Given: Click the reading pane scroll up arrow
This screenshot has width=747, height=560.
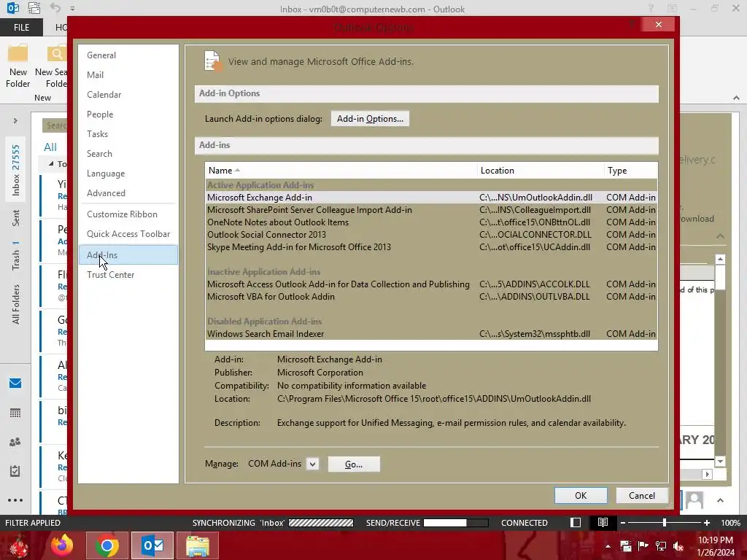Looking at the screenshot, I should click(720, 259).
